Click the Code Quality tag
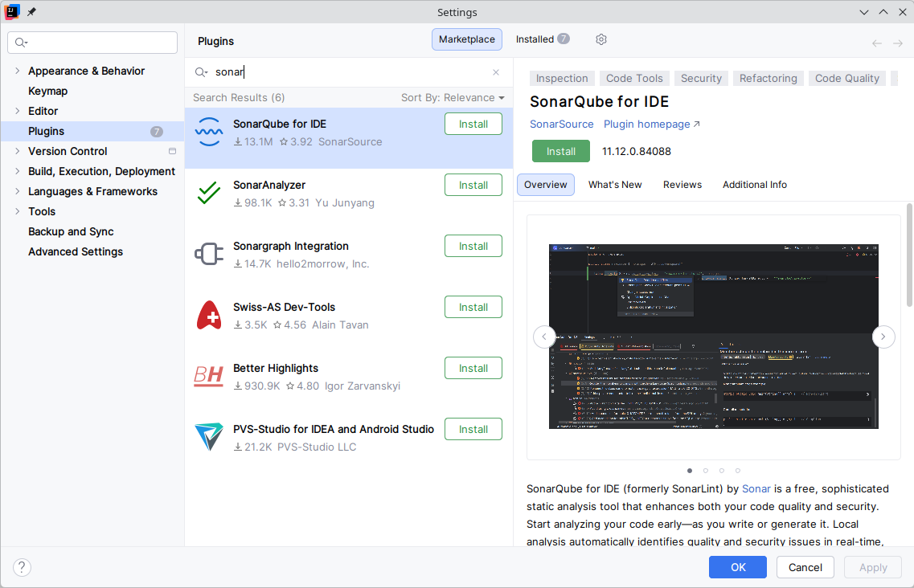Image resolution: width=914 pixels, height=588 pixels. (x=847, y=78)
